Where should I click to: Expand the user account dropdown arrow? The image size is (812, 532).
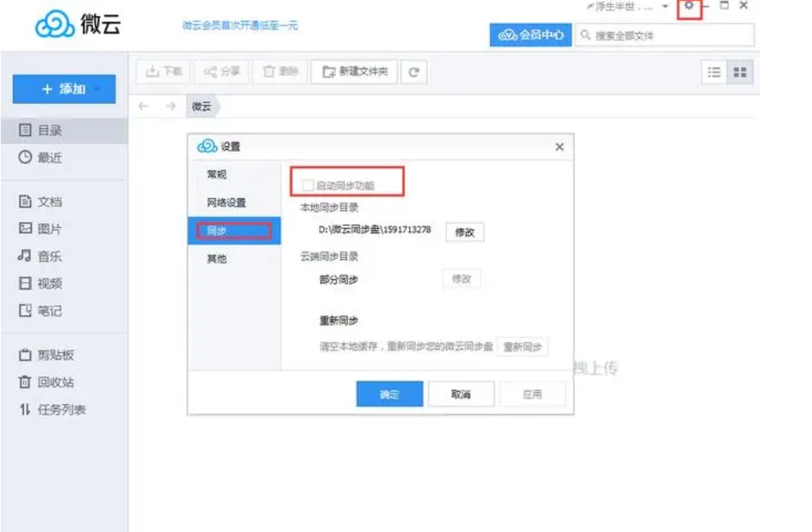pos(664,7)
